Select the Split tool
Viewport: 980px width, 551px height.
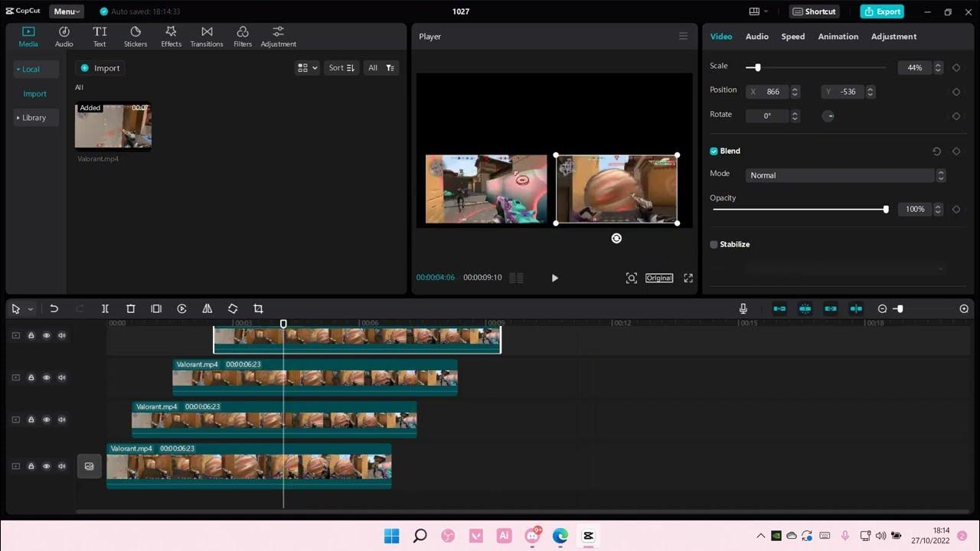click(x=105, y=308)
